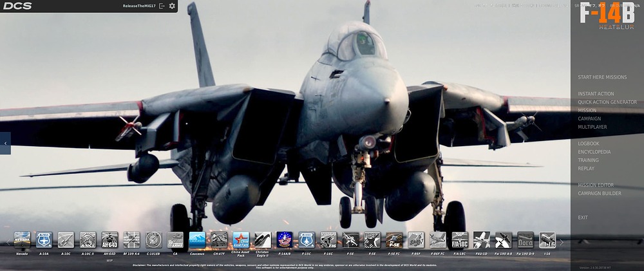Choose the F-5E FC module icon
644x271 pixels.
394,240
